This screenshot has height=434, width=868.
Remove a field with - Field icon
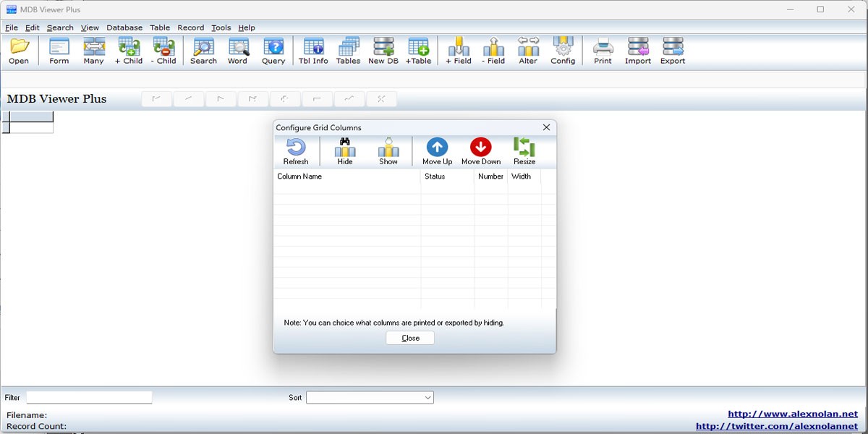[493, 51]
